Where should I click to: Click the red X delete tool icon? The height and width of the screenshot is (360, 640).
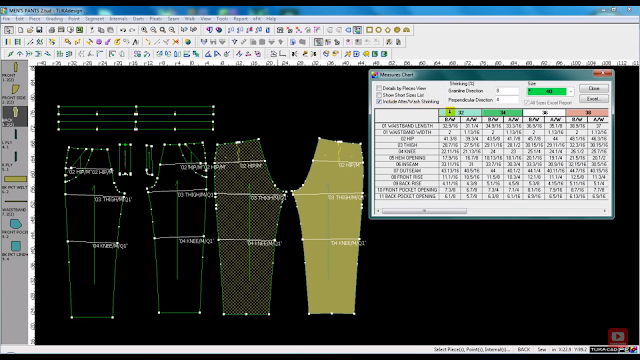coord(176,42)
